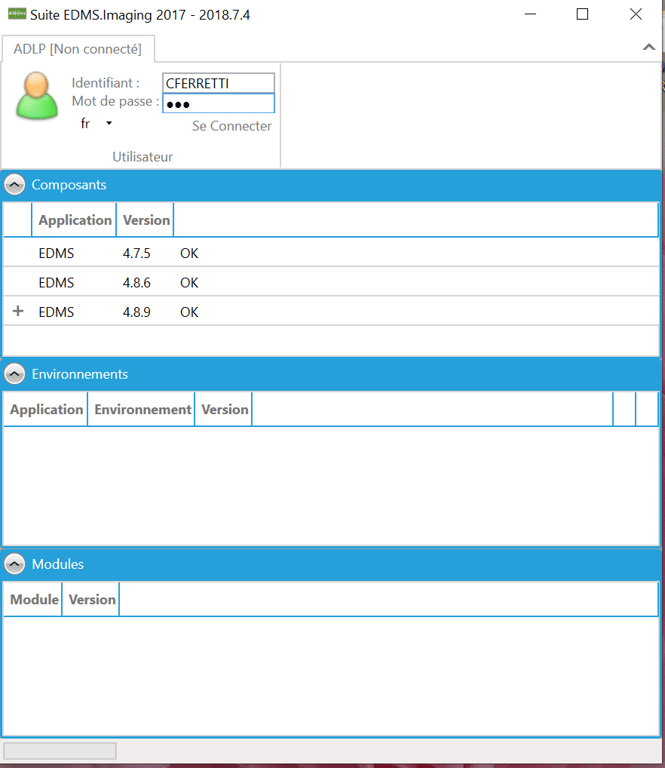Image resolution: width=665 pixels, height=768 pixels.
Task: Click OK status of version 4.7.5
Action: click(189, 253)
